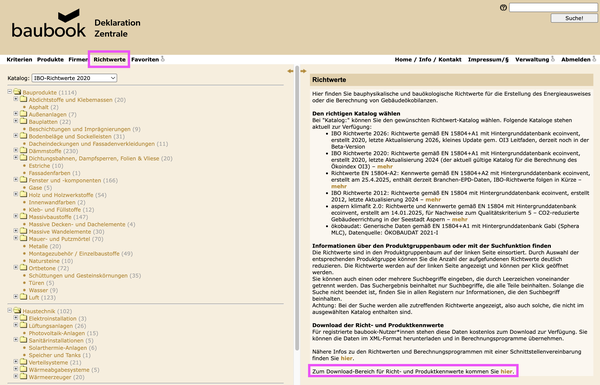Select Metalle (20) in the tree
Screen dimensions: 600x385
pyautogui.click(x=45, y=246)
